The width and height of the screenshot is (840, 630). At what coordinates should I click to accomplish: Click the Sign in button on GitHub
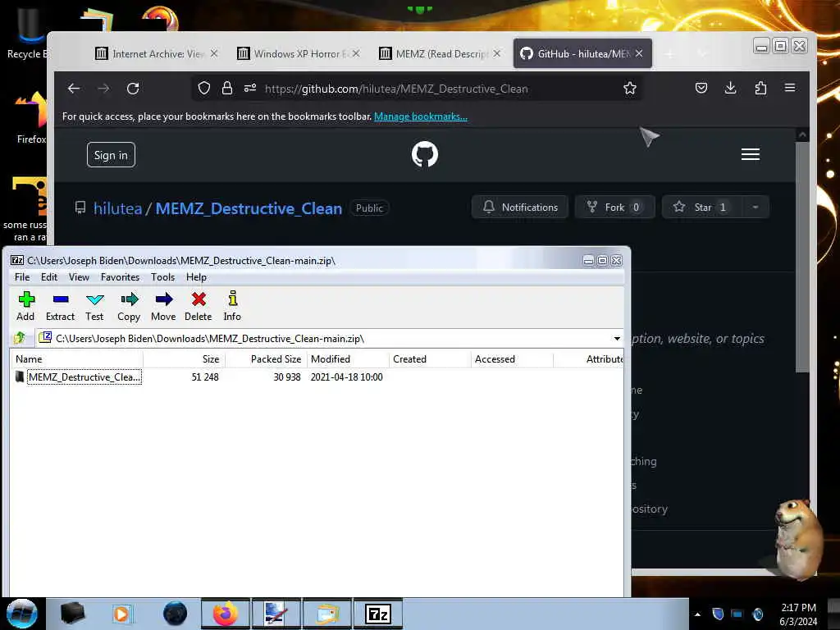(x=111, y=155)
